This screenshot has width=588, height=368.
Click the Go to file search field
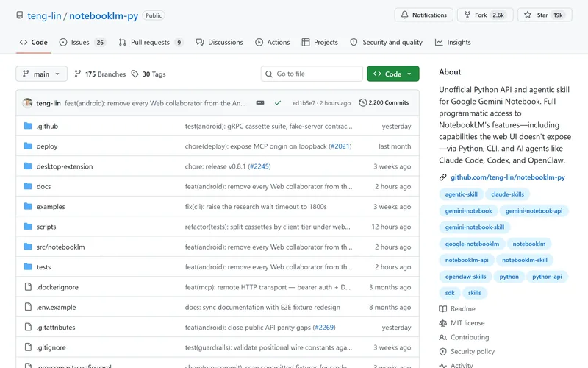[312, 74]
